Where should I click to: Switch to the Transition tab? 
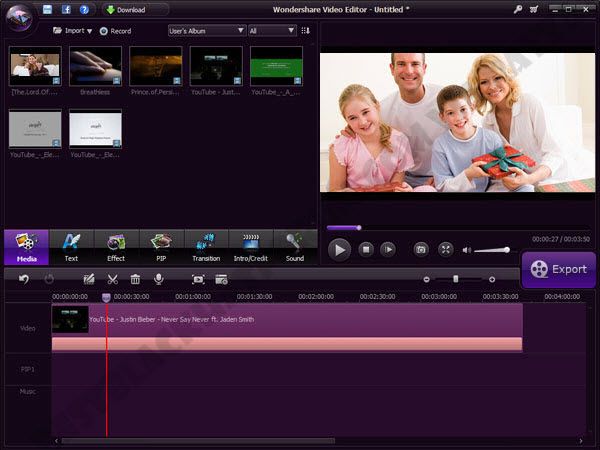coord(206,247)
